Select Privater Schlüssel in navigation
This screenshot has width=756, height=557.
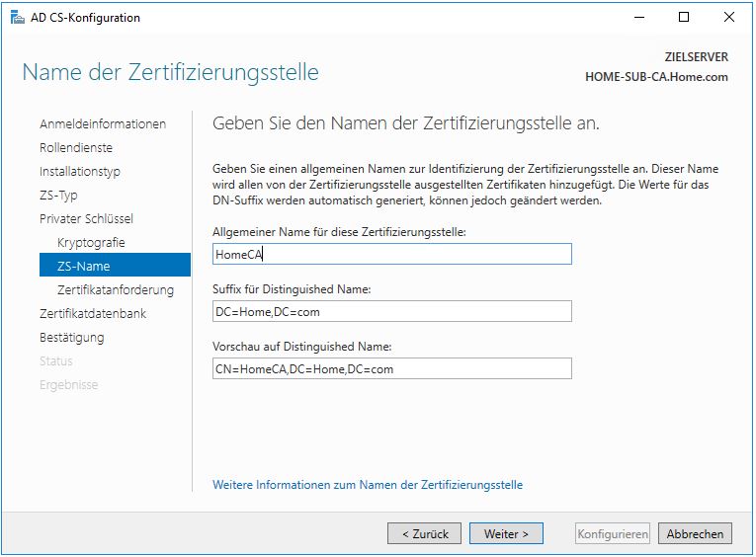click(x=86, y=219)
